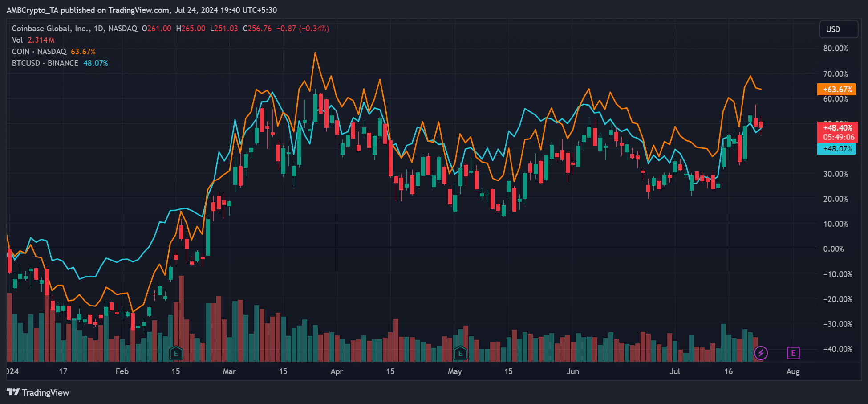Click the 60.00% axis label
This screenshot has height=404, width=868.
pos(836,99)
